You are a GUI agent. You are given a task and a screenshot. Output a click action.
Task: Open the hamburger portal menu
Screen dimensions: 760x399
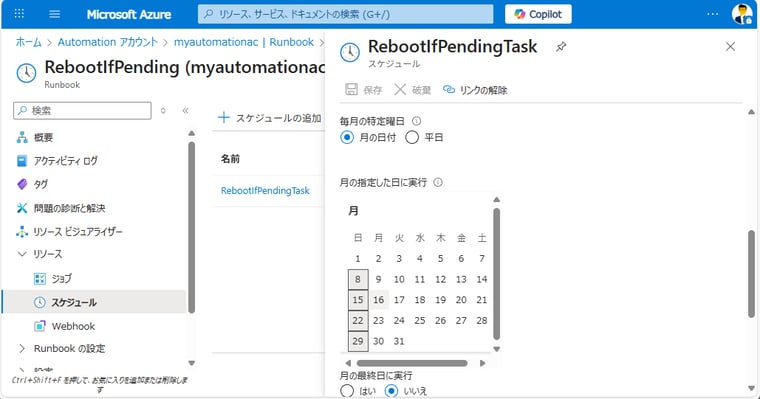click(55, 14)
